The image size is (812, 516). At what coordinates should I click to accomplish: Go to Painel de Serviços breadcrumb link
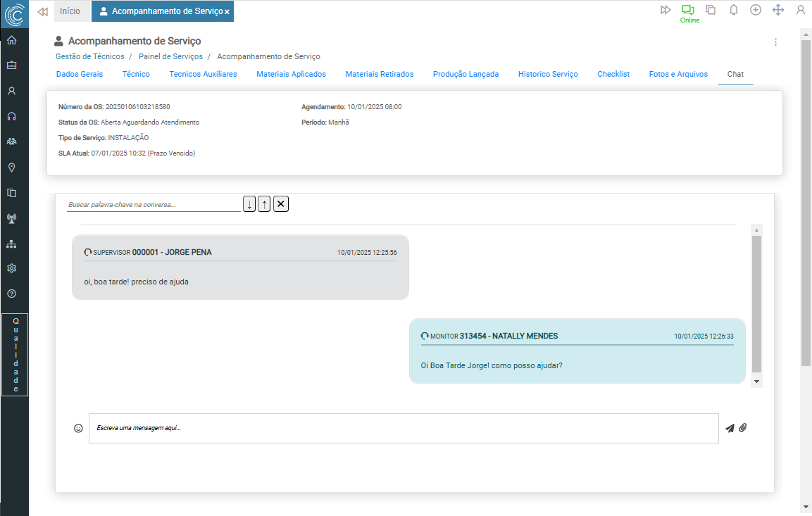(x=170, y=56)
